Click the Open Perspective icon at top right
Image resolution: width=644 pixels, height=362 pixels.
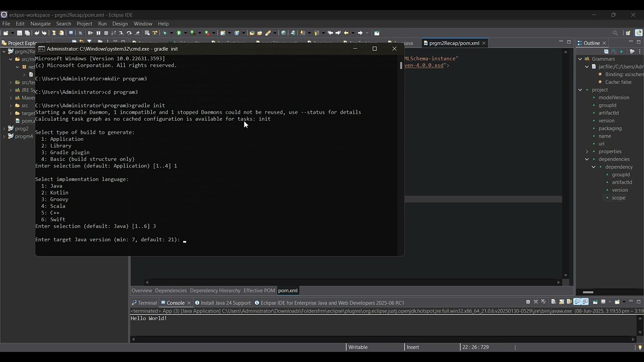(628, 33)
